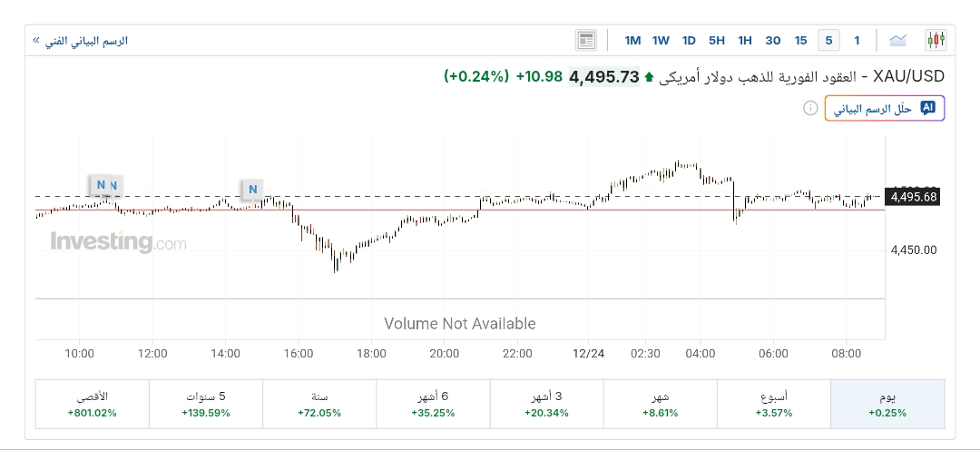Switch to area chart type
Viewport: 980px width, 450px height.
[x=898, y=40]
